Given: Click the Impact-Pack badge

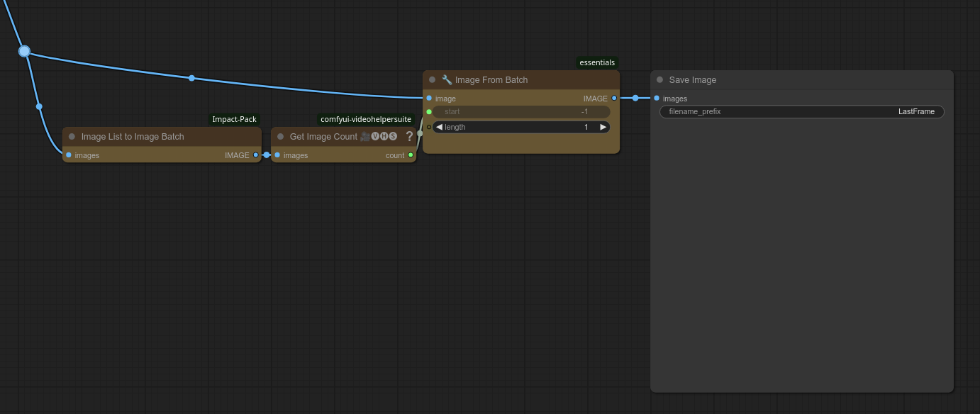Looking at the screenshot, I should coord(235,119).
